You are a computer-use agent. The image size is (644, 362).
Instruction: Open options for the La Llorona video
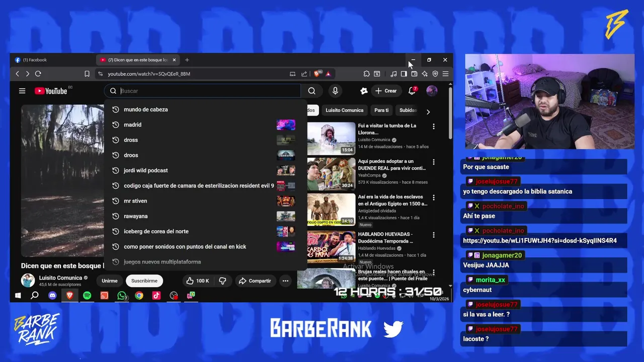[x=433, y=127]
